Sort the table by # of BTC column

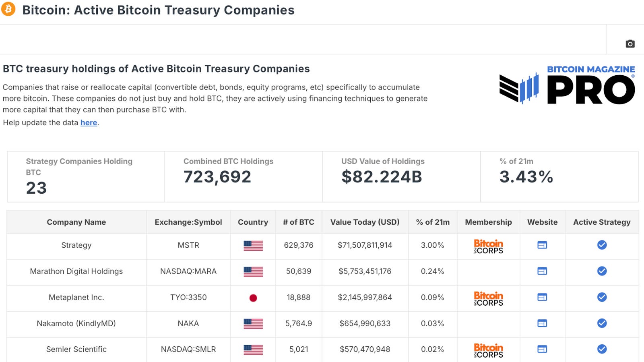click(299, 222)
